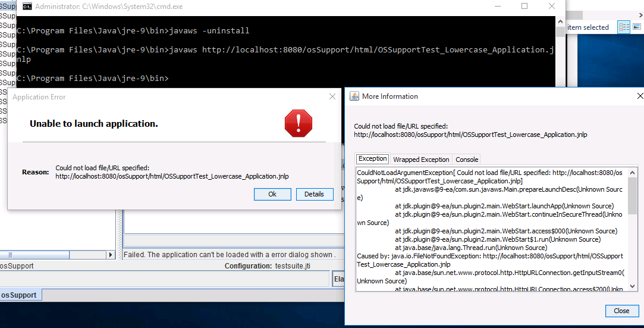644x328 pixels.
Task: Close the cmd.exe window
Action: pyautogui.click(x=552, y=6)
